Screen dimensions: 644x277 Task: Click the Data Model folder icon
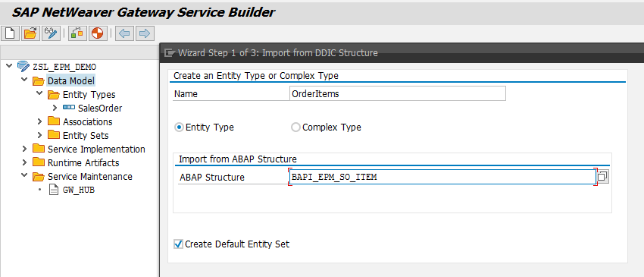tap(39, 80)
